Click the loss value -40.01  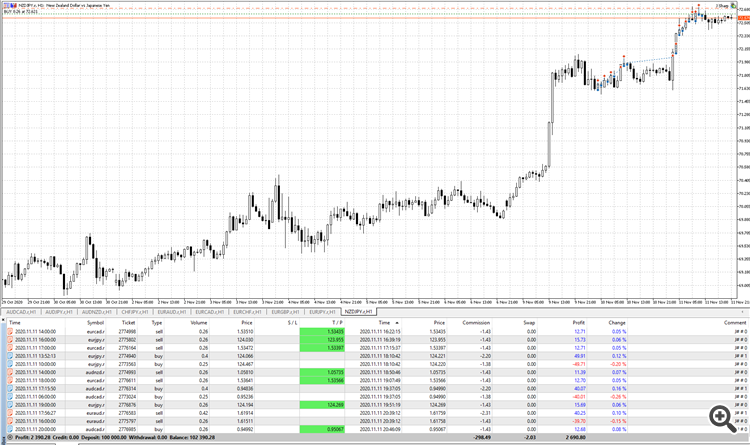579,396
